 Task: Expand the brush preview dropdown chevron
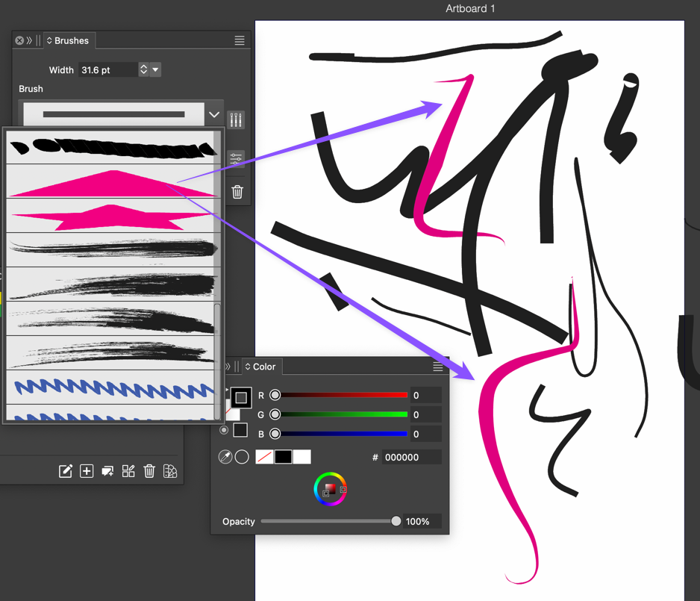click(x=214, y=115)
